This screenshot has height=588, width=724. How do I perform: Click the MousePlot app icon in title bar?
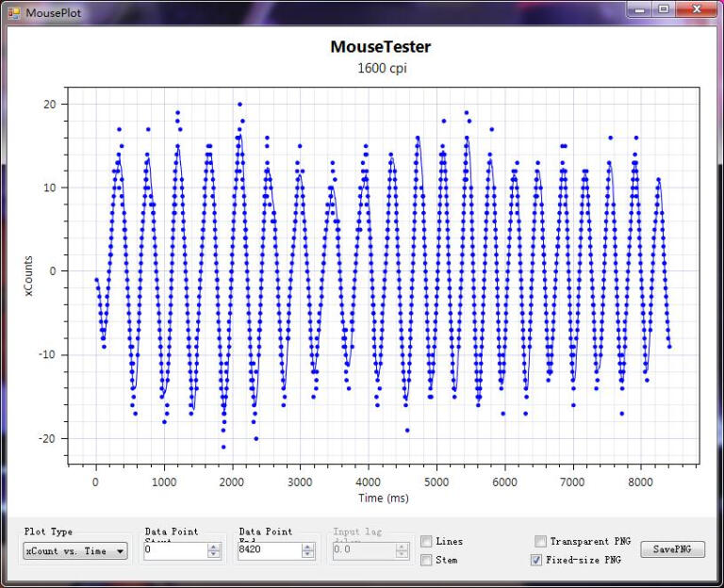click(14, 12)
